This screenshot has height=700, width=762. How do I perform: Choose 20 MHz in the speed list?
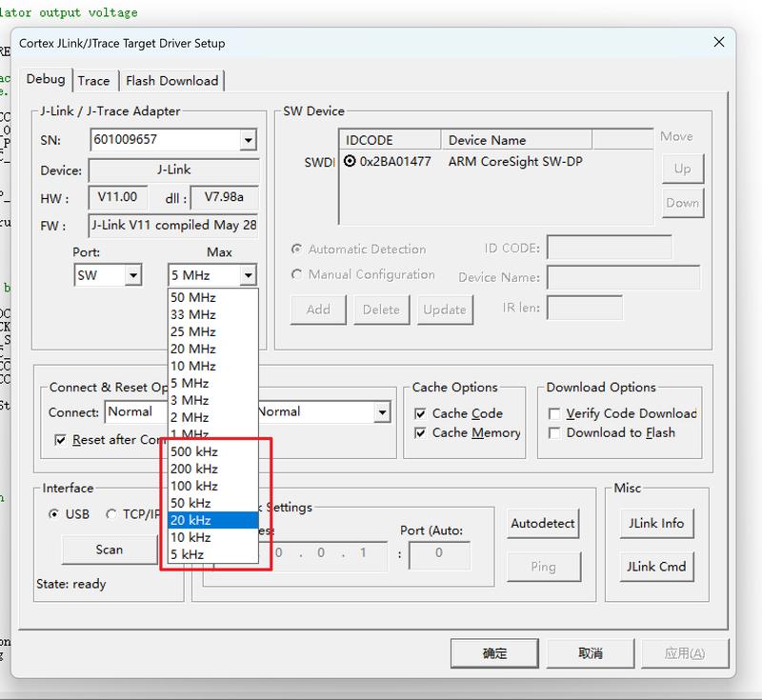point(212,349)
